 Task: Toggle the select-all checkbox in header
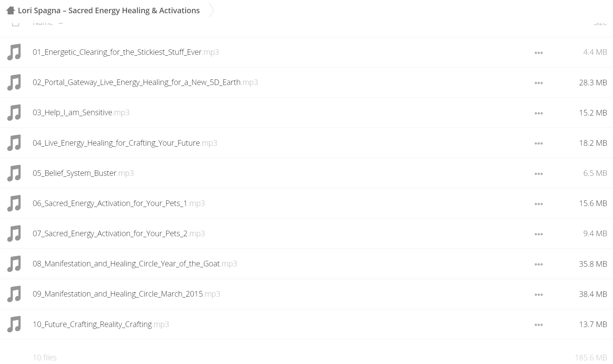[15, 23]
